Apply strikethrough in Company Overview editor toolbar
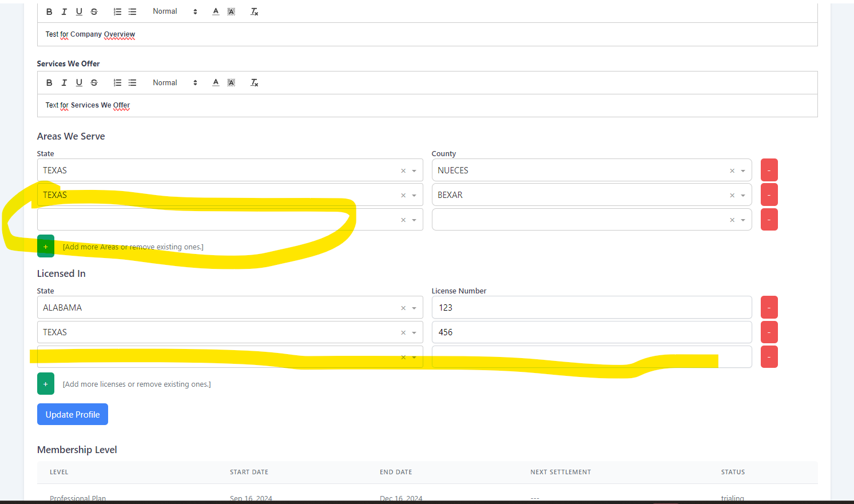Image resolution: width=854 pixels, height=504 pixels. (94, 11)
